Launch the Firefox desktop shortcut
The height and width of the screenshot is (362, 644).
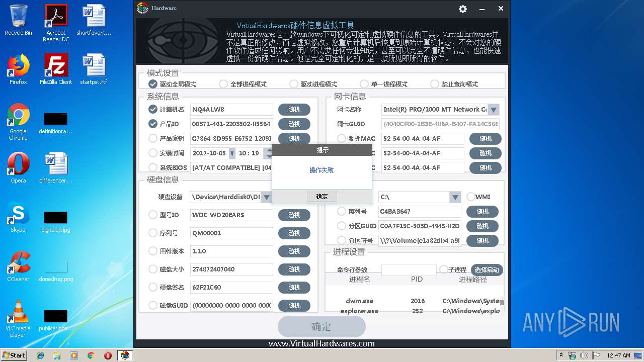tap(18, 69)
